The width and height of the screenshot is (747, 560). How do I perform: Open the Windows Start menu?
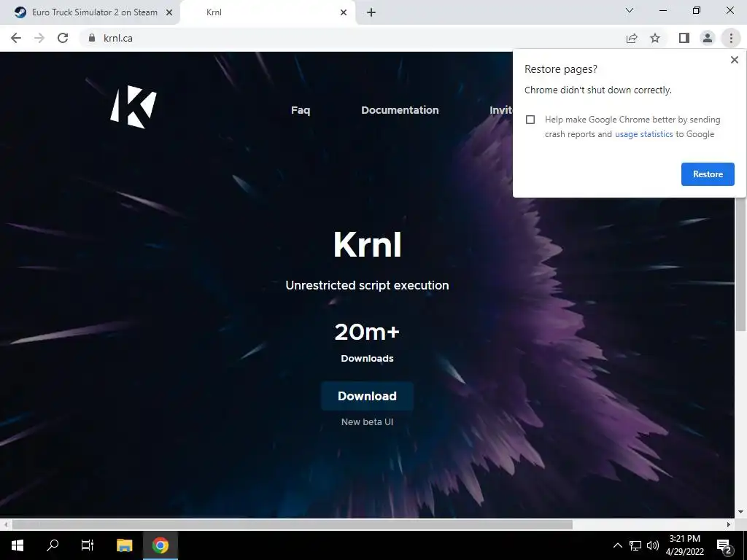[18, 545]
